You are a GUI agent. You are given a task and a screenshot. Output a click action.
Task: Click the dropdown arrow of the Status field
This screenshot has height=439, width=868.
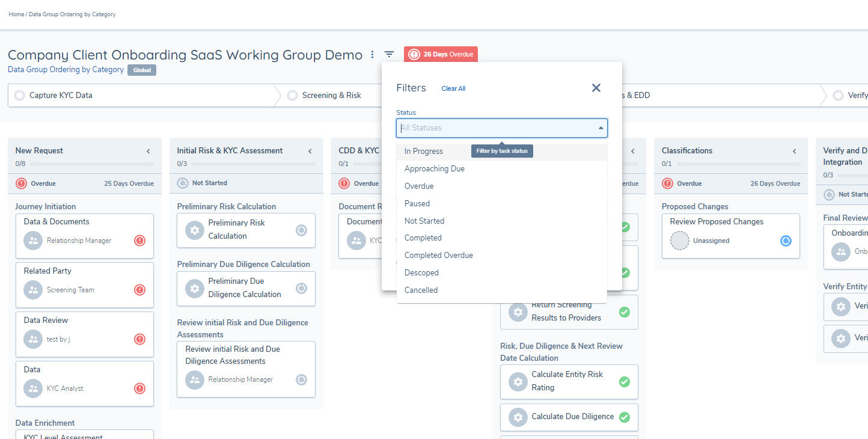[x=601, y=128]
